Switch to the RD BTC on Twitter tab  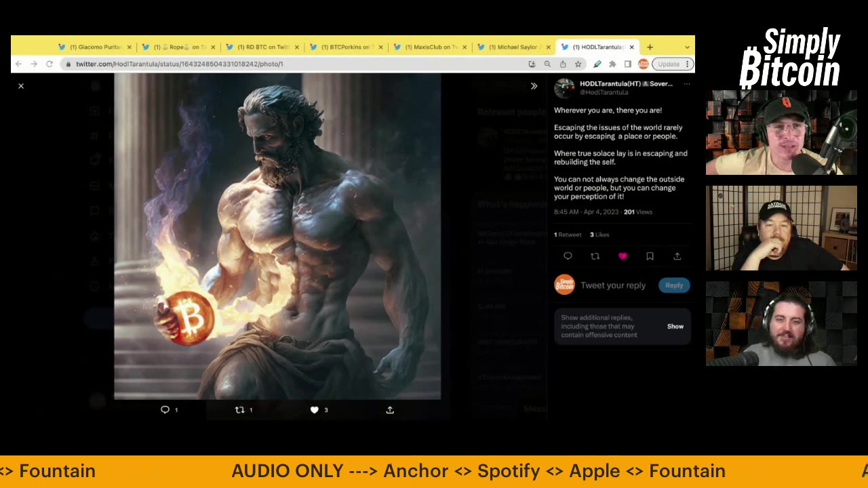point(263,47)
